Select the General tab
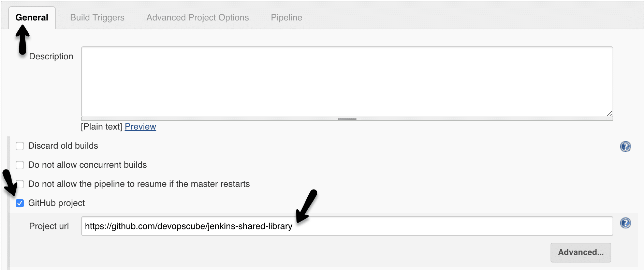The height and width of the screenshot is (270, 644). pyautogui.click(x=32, y=17)
